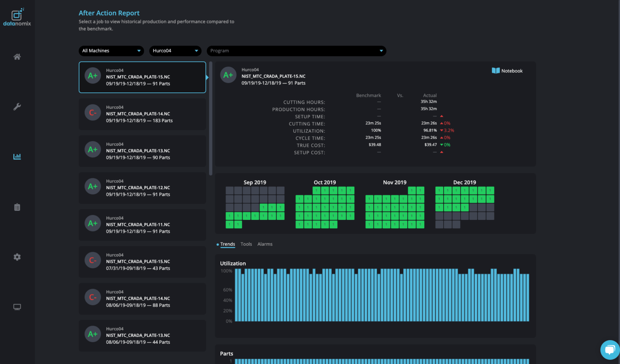Open Settings via the gear icon
This screenshot has height=364, width=620.
(x=17, y=257)
